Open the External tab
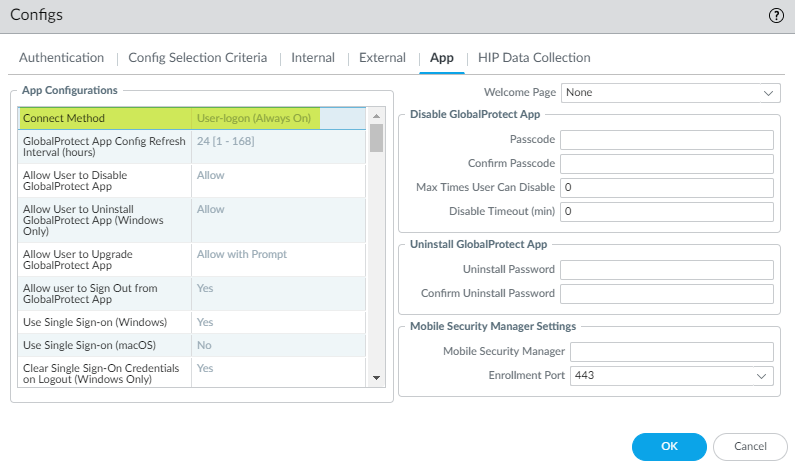The width and height of the screenshot is (795, 473). tap(382, 58)
